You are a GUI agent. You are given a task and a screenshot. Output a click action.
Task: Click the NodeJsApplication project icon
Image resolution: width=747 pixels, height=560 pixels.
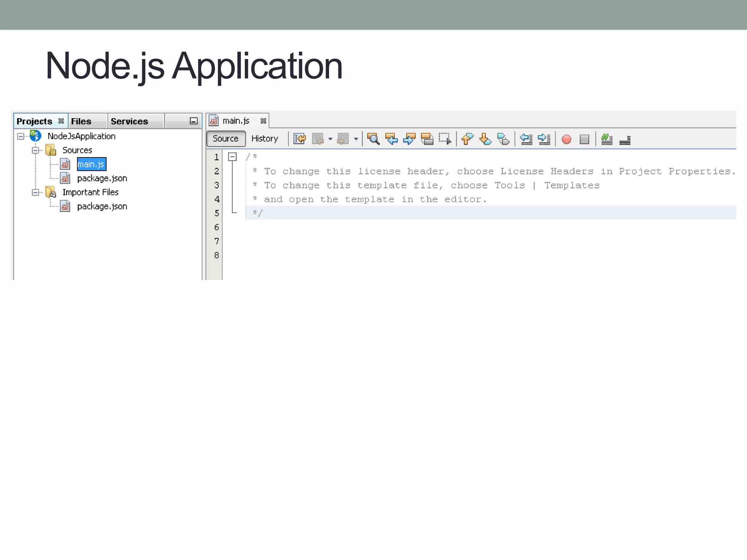pos(36,136)
